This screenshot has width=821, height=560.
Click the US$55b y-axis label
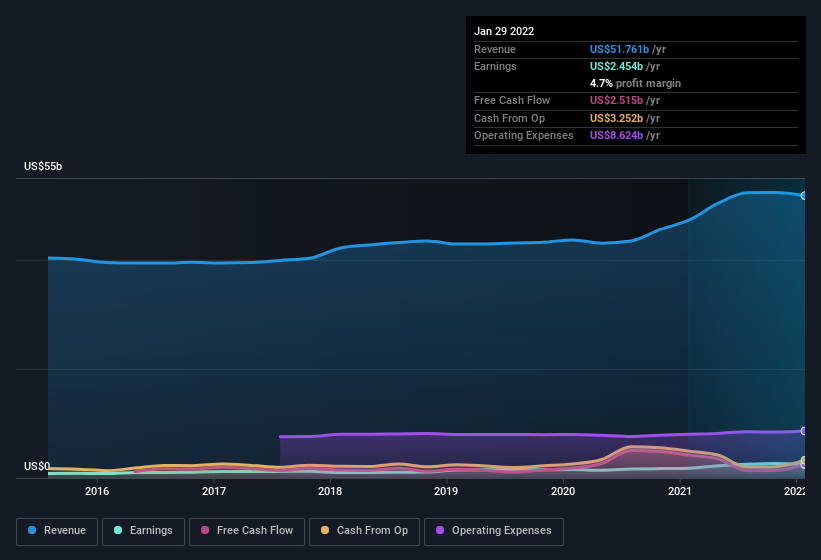(43, 166)
